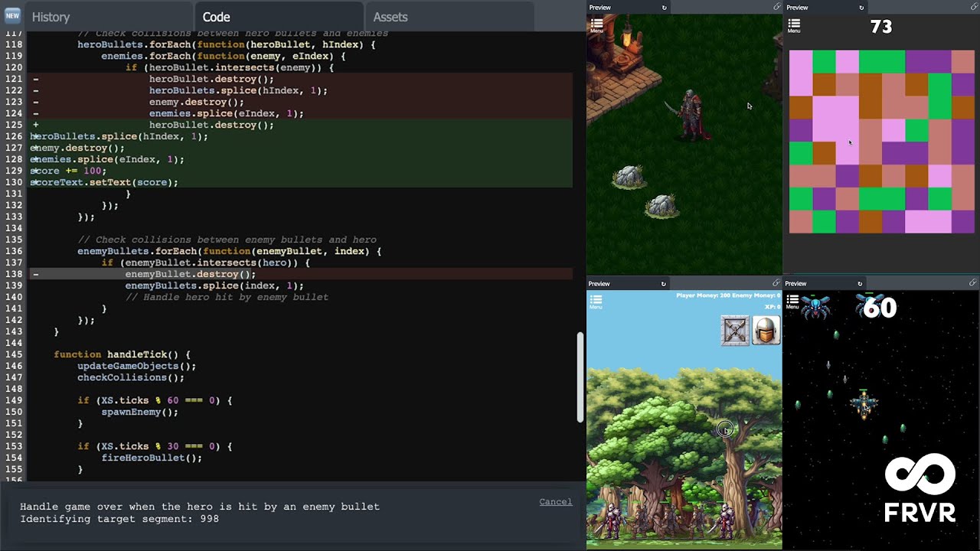This screenshot has width=980, height=551.
Task: Switch to the History tab
Action: pos(51,17)
